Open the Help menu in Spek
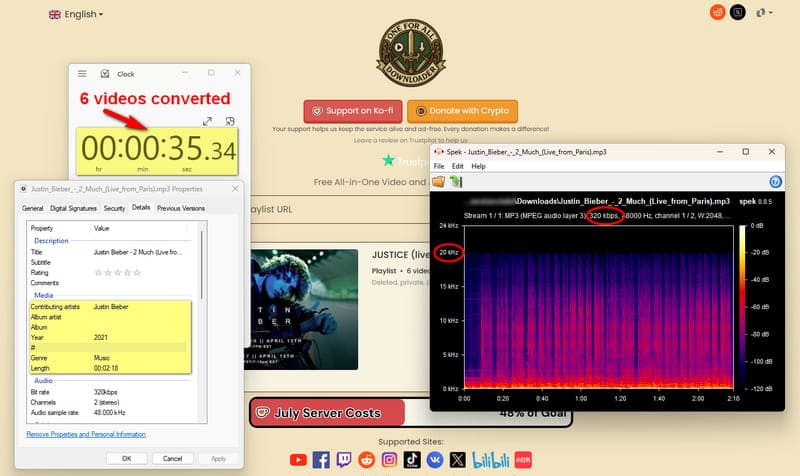The height and width of the screenshot is (476, 800). (x=478, y=166)
